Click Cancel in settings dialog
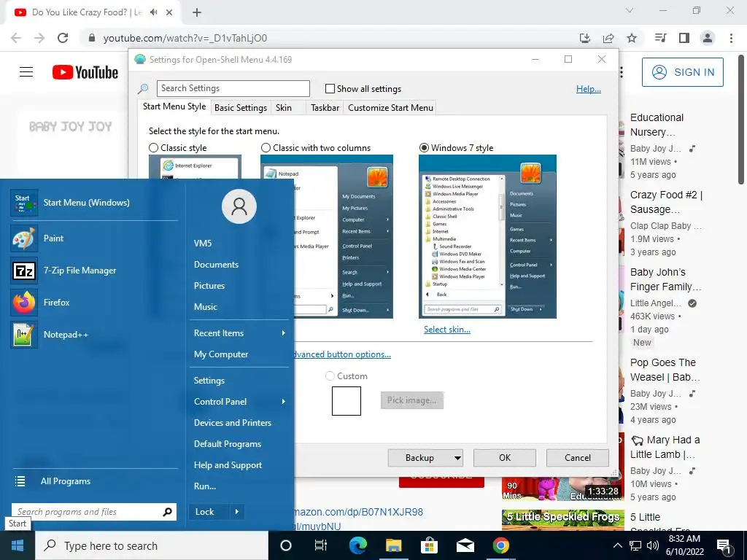 coord(578,458)
